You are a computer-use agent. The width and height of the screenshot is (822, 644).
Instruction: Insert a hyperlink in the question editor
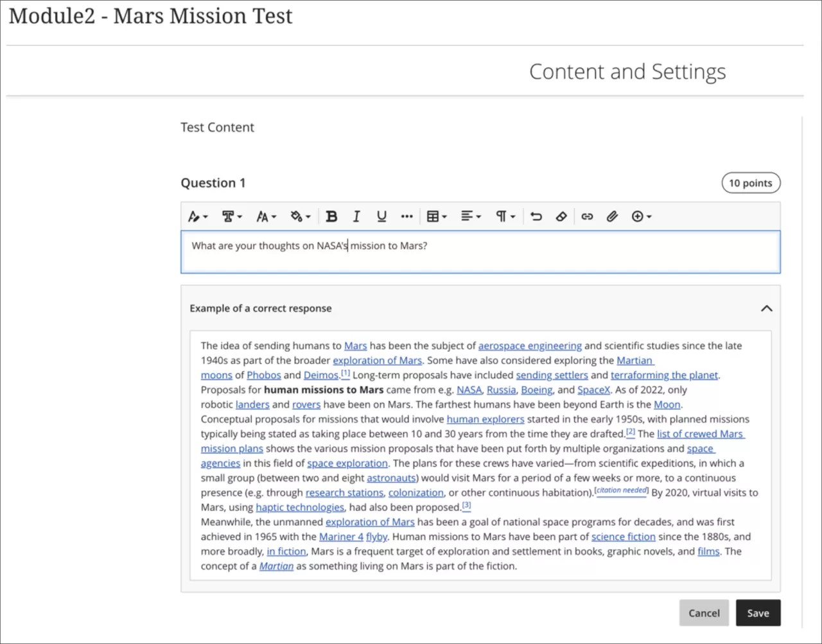[x=586, y=216]
